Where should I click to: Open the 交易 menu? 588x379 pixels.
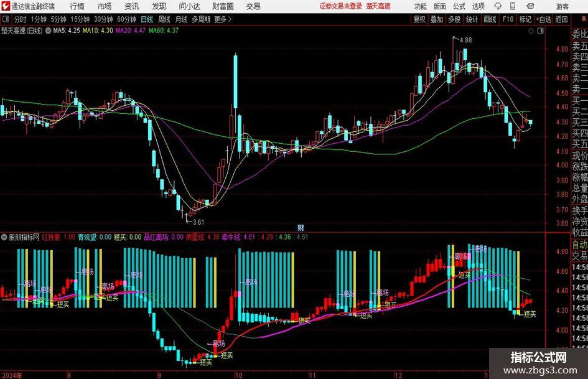[253, 6]
